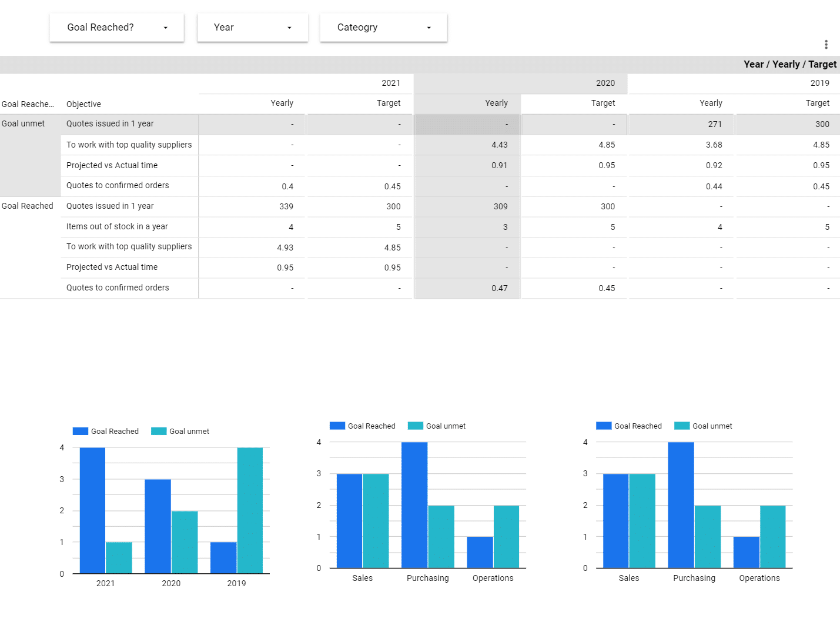Click the Objective column header

point(83,103)
